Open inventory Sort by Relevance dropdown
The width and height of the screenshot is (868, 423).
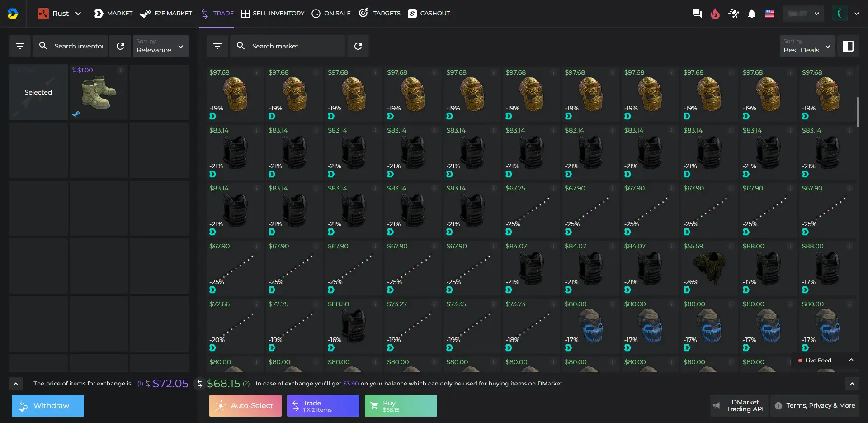tap(160, 46)
